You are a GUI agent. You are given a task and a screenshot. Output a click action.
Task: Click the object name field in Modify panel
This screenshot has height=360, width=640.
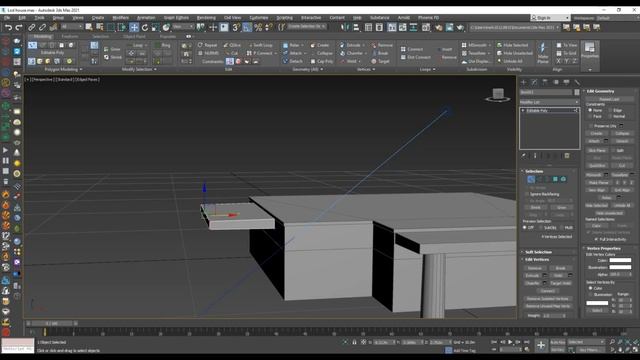point(546,93)
